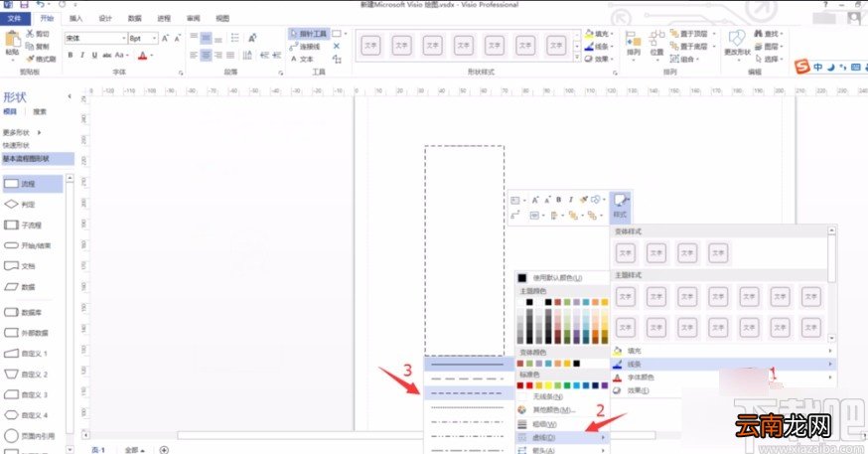
Task: Toggle Underline in the ribbon font group
Action: [x=94, y=56]
